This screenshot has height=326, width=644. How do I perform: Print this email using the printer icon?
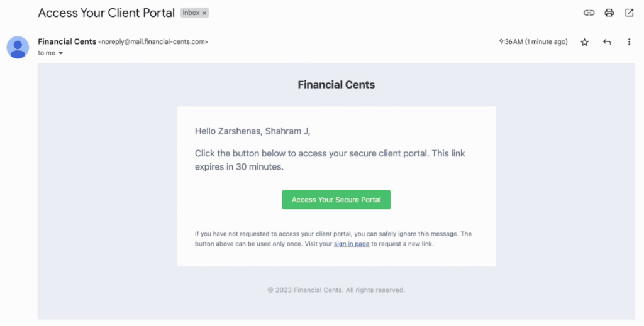(609, 13)
